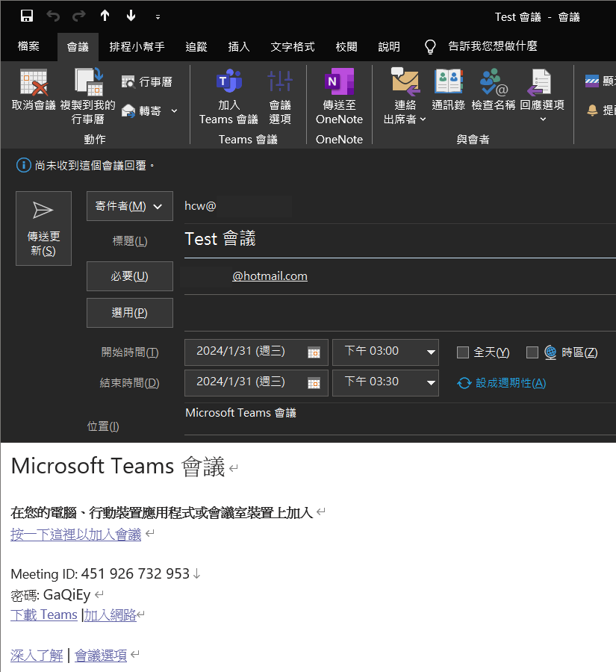This screenshot has height=672, width=616.
Task: Click the @hotmail.com recipient address
Action: [x=270, y=276]
